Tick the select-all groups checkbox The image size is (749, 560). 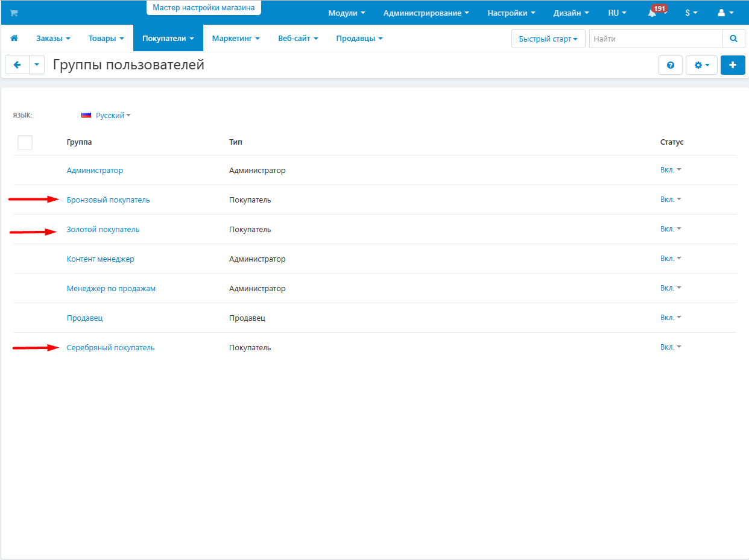[25, 142]
